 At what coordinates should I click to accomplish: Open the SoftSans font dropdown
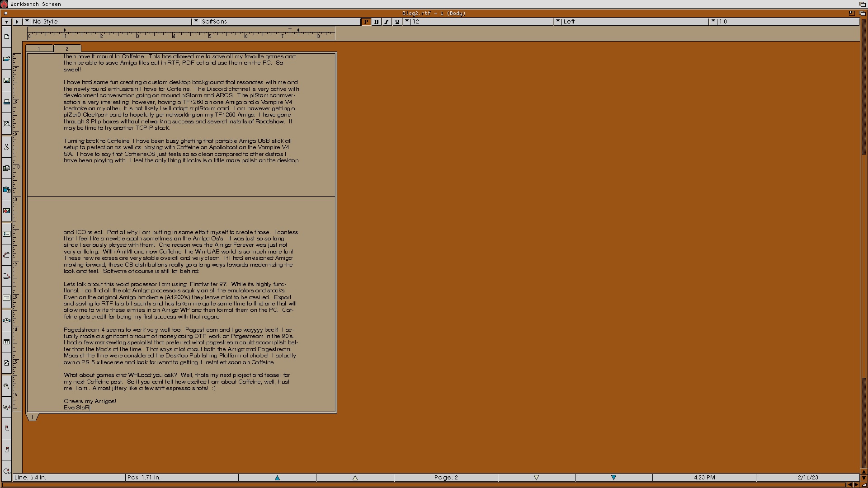pyautogui.click(x=196, y=21)
